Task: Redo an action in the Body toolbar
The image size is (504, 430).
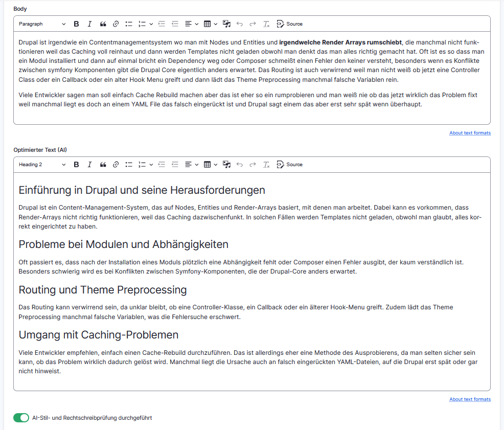Action: pyautogui.click(x=251, y=24)
